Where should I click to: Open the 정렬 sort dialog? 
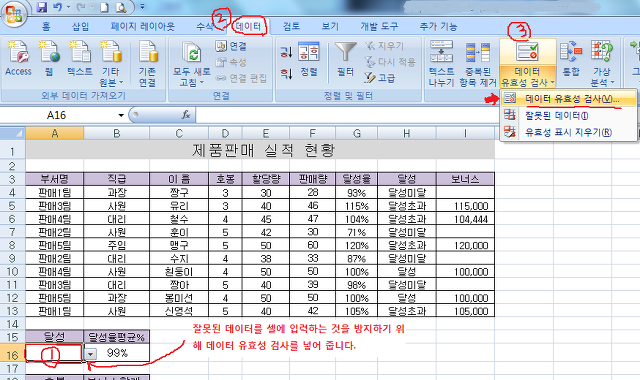point(309,58)
